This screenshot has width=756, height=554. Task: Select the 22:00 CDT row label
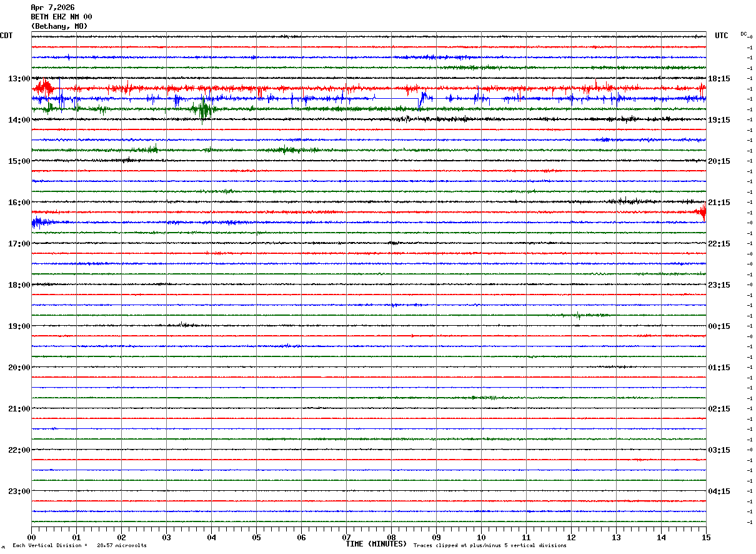coord(19,450)
